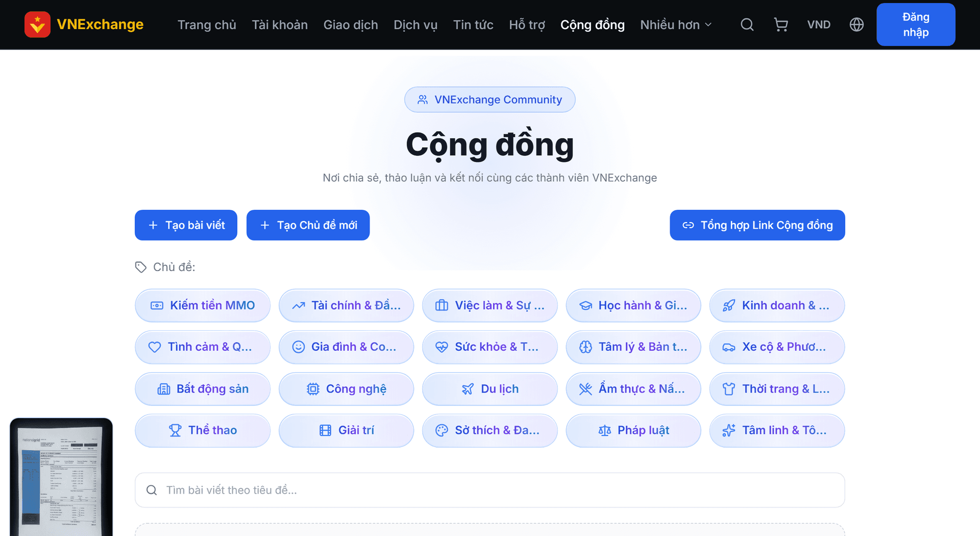Open the Tin tức page

click(x=473, y=25)
